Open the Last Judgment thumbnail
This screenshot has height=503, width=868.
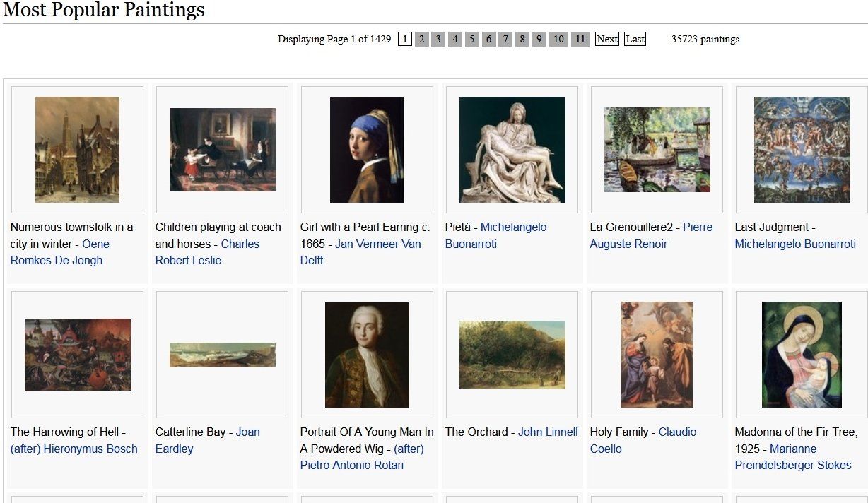pyautogui.click(x=802, y=150)
